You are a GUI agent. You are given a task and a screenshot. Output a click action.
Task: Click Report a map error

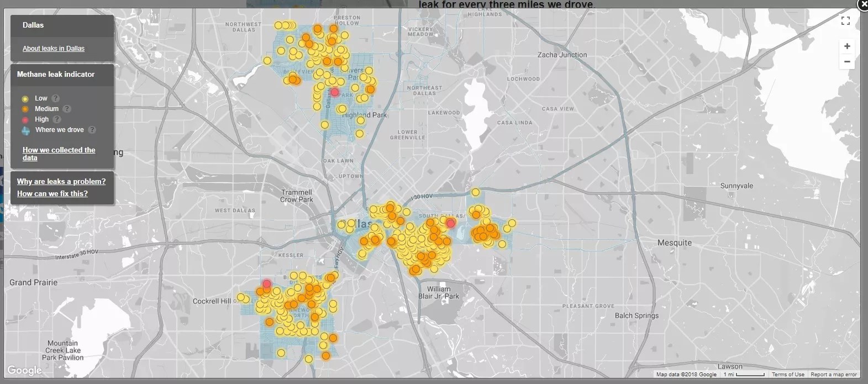tap(833, 375)
